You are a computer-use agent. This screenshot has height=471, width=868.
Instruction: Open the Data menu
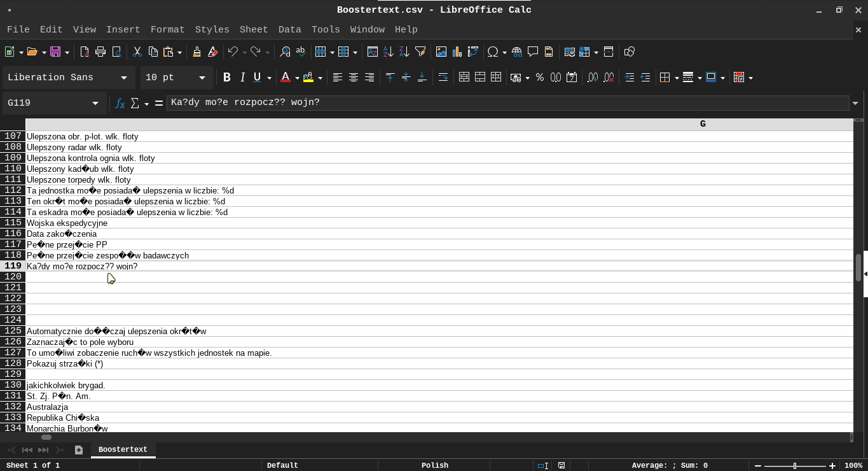[x=290, y=29]
